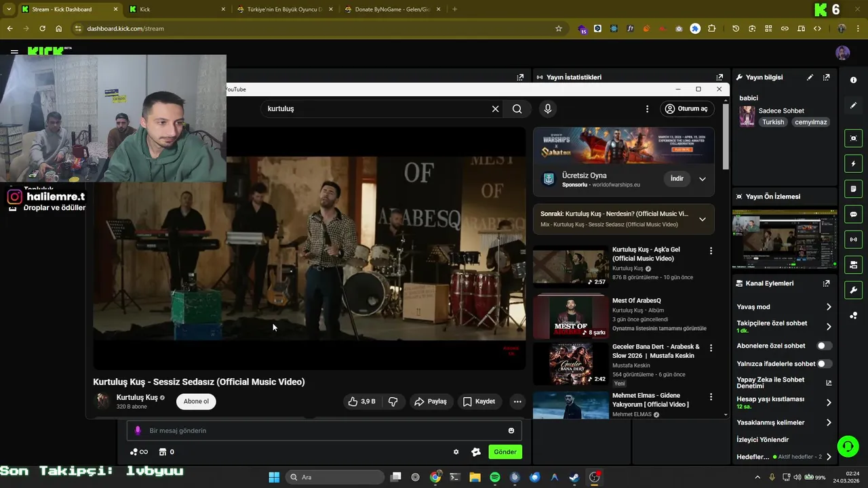Open a new Chrome tab
The width and height of the screenshot is (868, 488).
[454, 9]
